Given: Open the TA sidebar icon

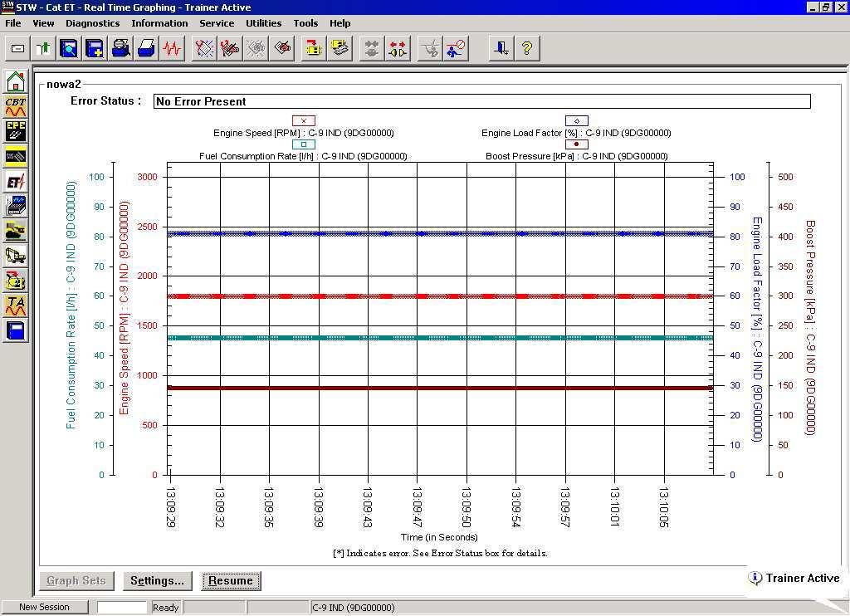Looking at the screenshot, I should (16, 306).
